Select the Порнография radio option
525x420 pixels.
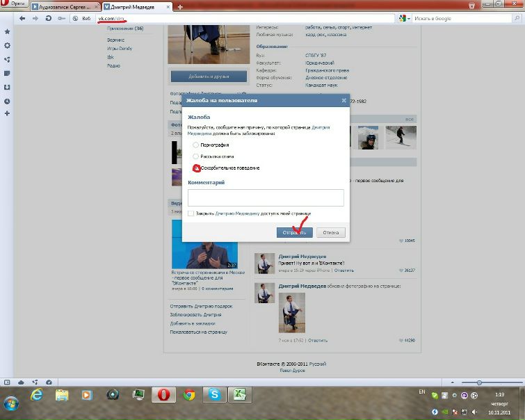[x=196, y=145]
